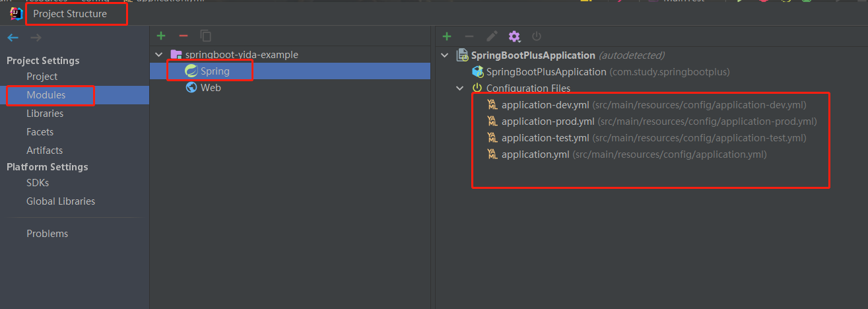Click the forward navigation arrow
Image resolution: width=868 pixels, height=309 pixels.
tap(36, 38)
